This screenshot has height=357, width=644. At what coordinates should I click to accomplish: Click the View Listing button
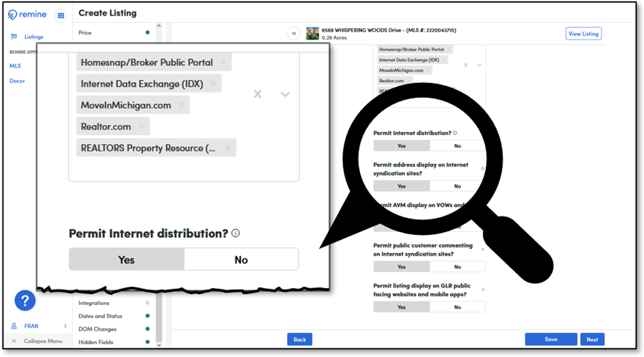tap(583, 33)
